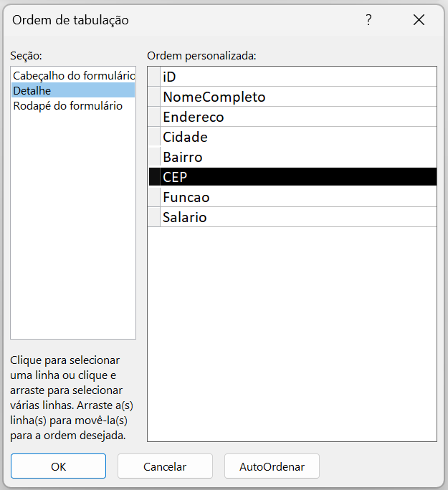The height and width of the screenshot is (490, 448).
Task: Click the help question mark button
Action: coord(368,20)
